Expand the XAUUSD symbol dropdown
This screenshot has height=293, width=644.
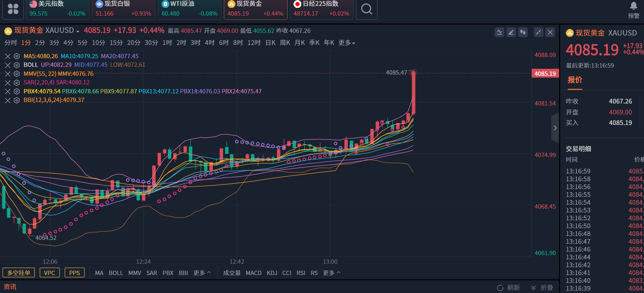pos(77,31)
